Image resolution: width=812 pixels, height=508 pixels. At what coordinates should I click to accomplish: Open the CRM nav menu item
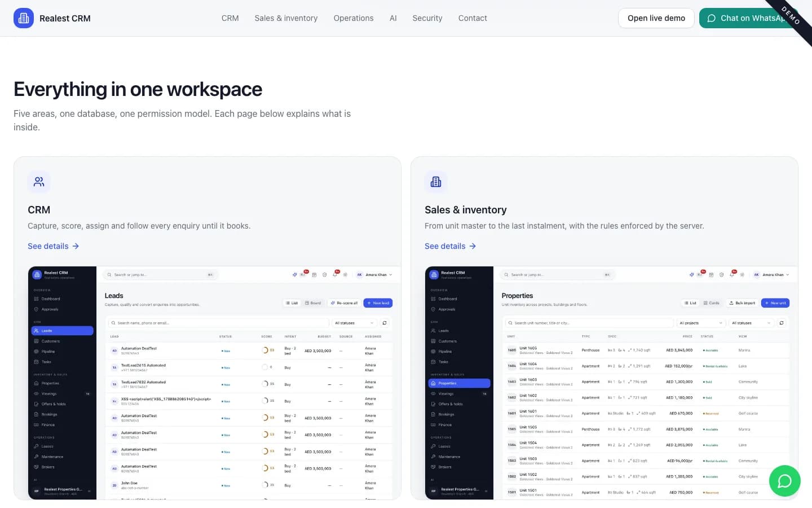230,18
